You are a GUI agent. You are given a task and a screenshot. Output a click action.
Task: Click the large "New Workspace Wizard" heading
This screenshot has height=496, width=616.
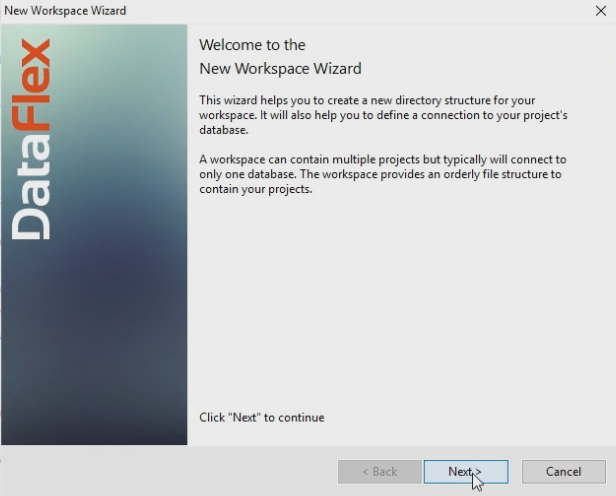280,69
